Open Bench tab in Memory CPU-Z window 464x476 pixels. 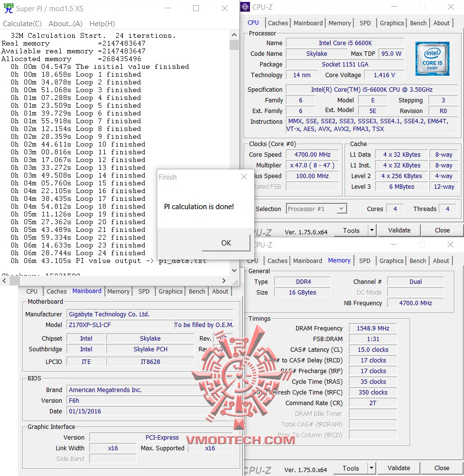(x=417, y=261)
